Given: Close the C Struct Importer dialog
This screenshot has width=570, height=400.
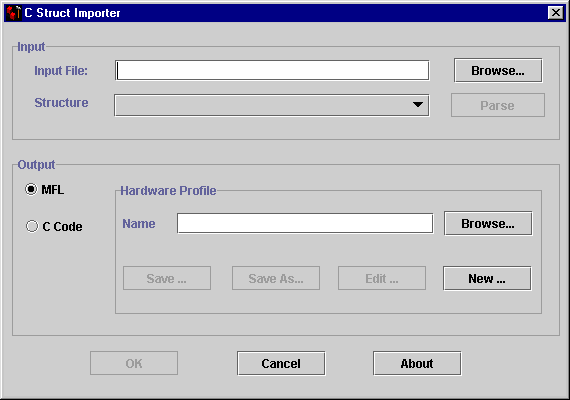Looking at the screenshot, I should 555,13.
